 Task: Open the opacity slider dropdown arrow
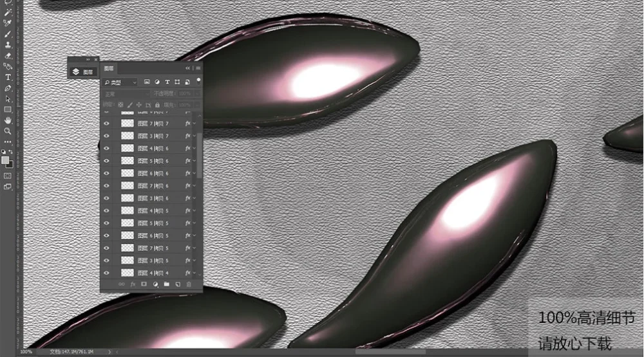coord(197,93)
